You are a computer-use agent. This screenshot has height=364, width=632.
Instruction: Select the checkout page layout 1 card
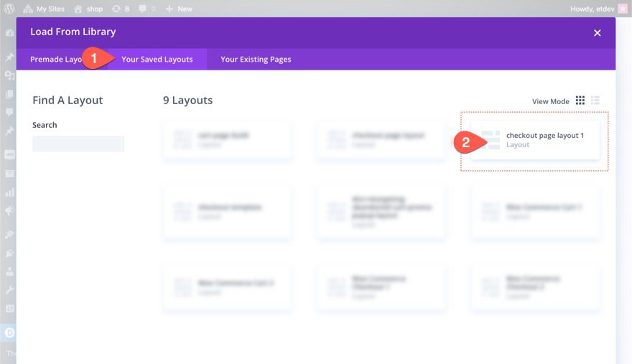535,140
